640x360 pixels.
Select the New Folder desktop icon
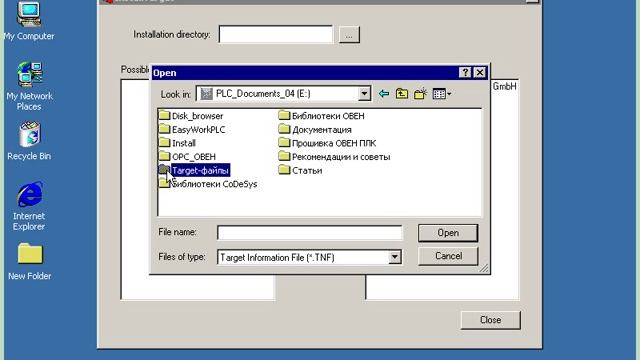point(29,261)
